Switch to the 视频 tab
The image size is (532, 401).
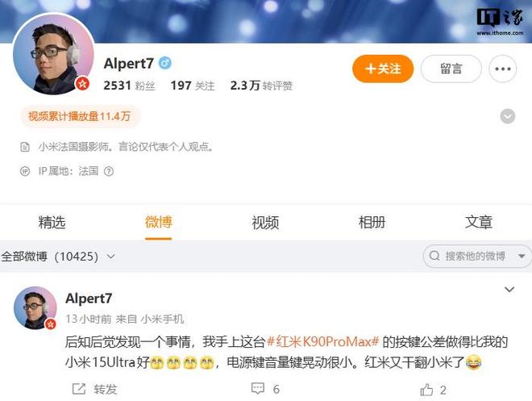[265, 223]
